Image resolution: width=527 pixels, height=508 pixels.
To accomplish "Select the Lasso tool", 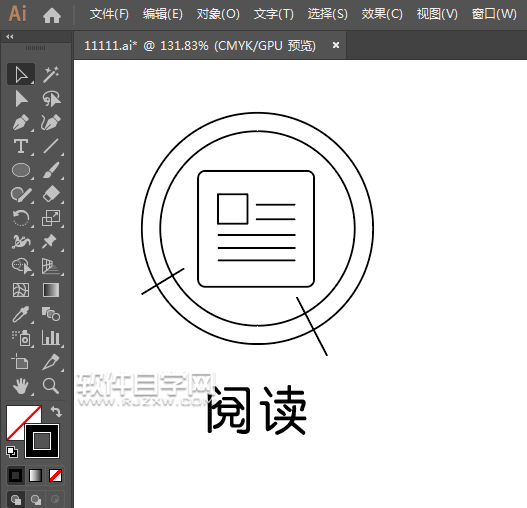I will click(x=51, y=99).
